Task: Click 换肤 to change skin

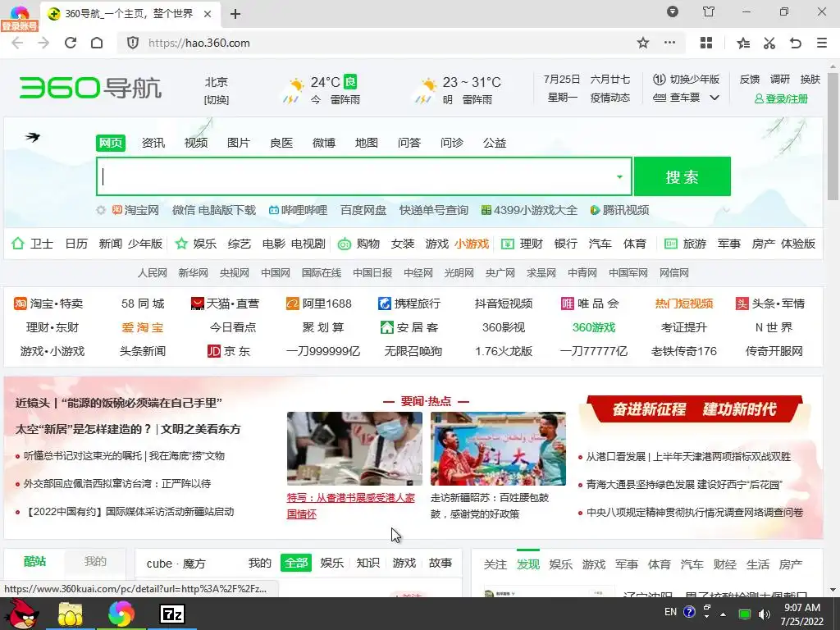Action: click(x=810, y=80)
